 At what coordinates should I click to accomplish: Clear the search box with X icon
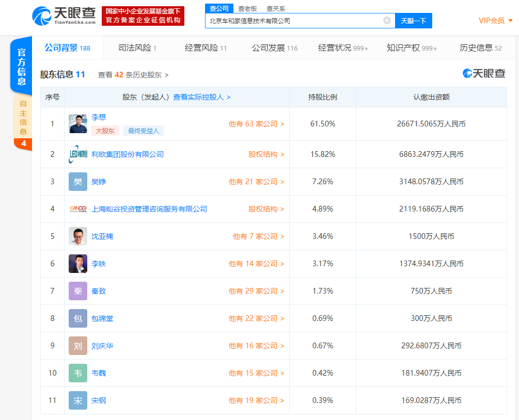point(387,21)
